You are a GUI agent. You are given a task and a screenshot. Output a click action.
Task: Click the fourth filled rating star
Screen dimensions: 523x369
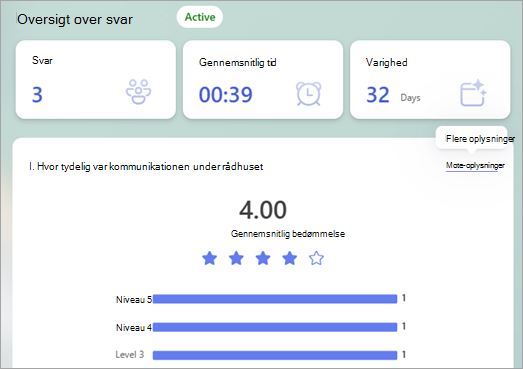click(x=290, y=258)
